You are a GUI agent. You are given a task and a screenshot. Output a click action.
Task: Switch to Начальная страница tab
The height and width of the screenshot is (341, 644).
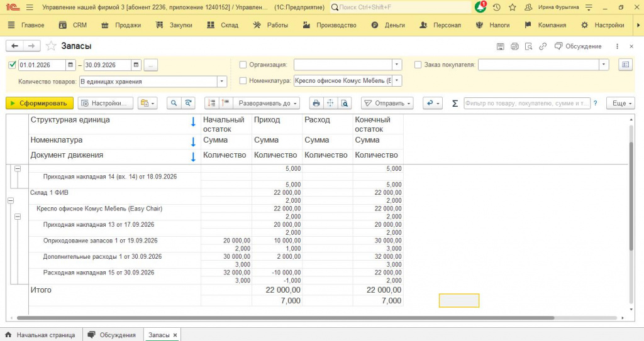[41, 335]
